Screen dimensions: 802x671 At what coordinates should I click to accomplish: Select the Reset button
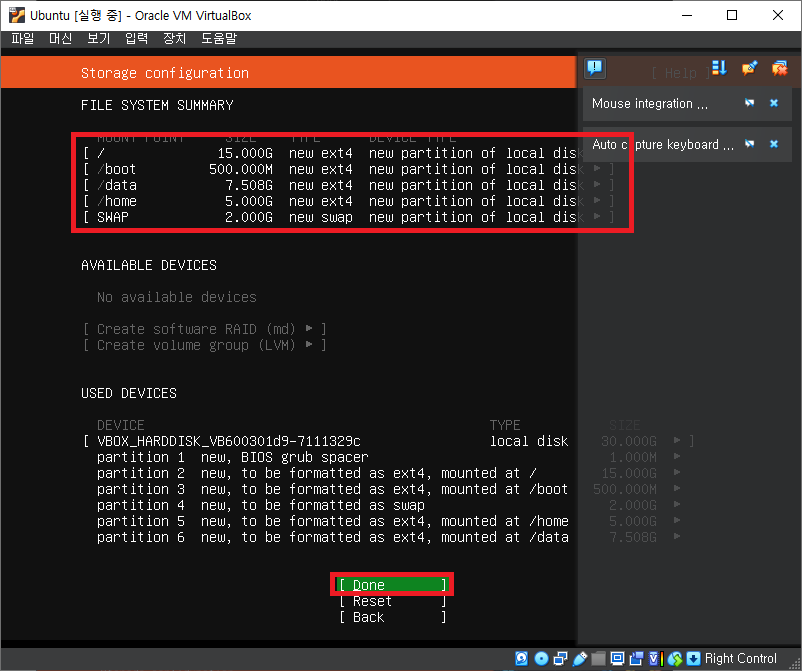click(393, 601)
